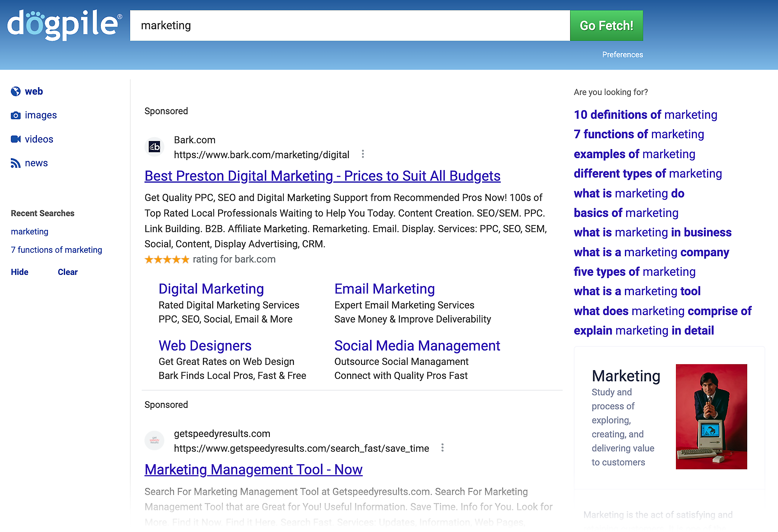
Task: Switch to the news search tab
Action: 36,163
